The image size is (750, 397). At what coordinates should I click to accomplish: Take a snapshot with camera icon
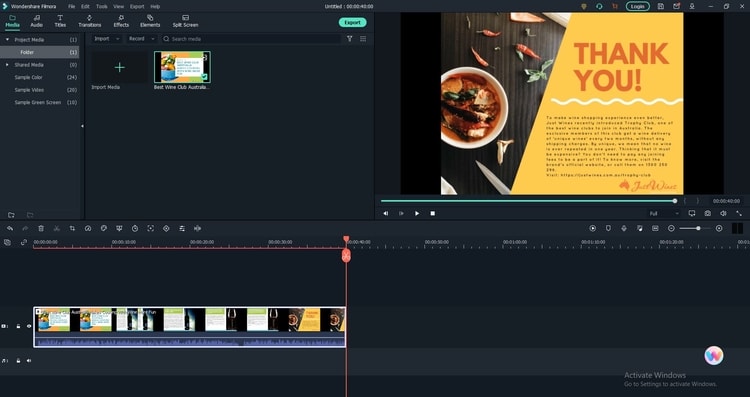tap(707, 213)
